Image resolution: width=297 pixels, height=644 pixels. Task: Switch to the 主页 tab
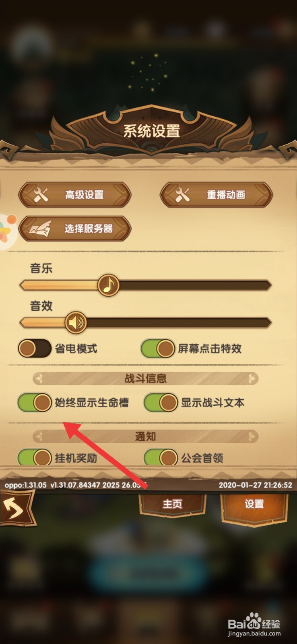point(172,504)
